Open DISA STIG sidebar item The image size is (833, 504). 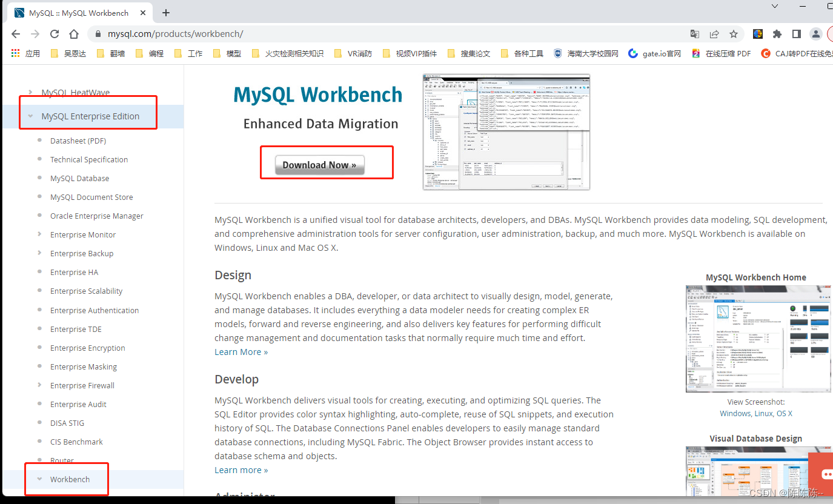pyautogui.click(x=67, y=423)
